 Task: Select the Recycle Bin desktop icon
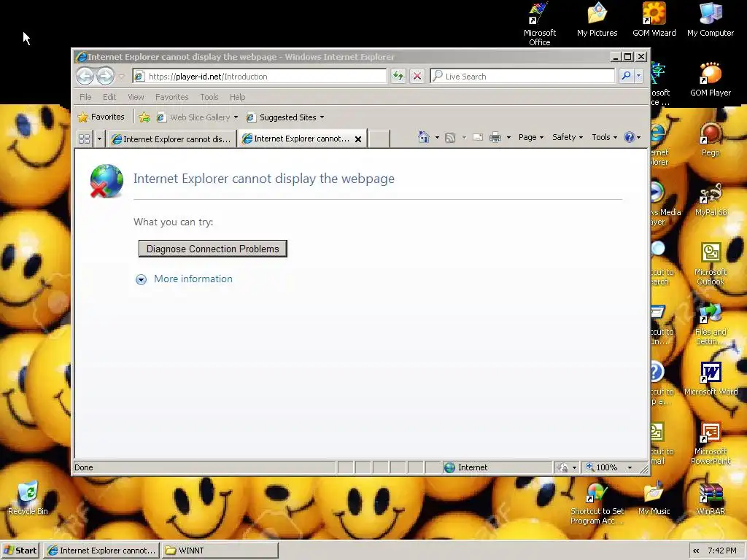(28, 498)
